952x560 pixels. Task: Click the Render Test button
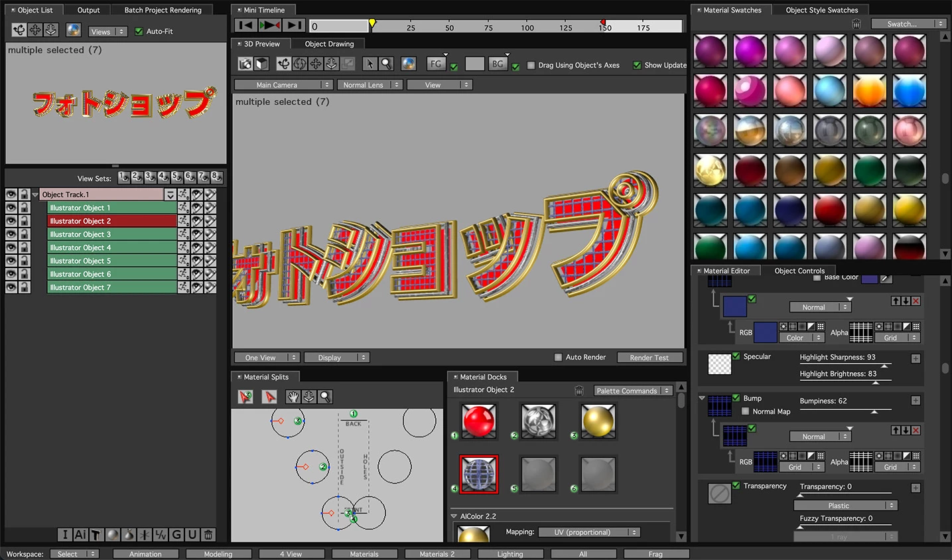(x=649, y=358)
